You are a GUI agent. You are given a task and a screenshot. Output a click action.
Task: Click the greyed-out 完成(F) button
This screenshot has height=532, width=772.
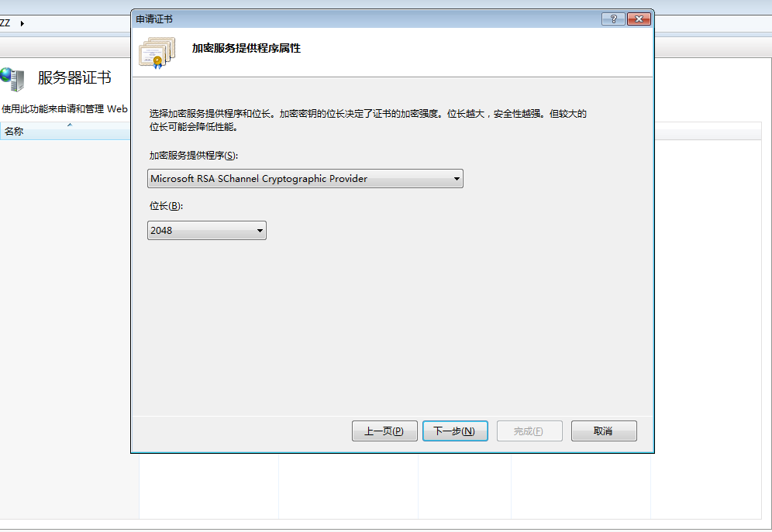[529, 431]
